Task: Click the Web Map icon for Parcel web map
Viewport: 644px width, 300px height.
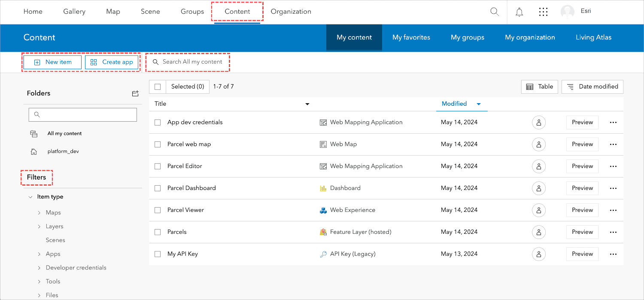Action: [x=323, y=144]
